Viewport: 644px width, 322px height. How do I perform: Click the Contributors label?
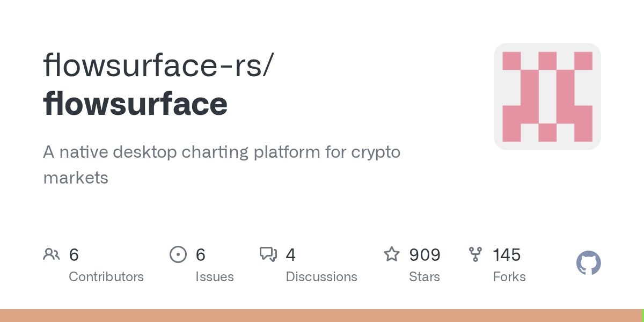pyautogui.click(x=106, y=277)
